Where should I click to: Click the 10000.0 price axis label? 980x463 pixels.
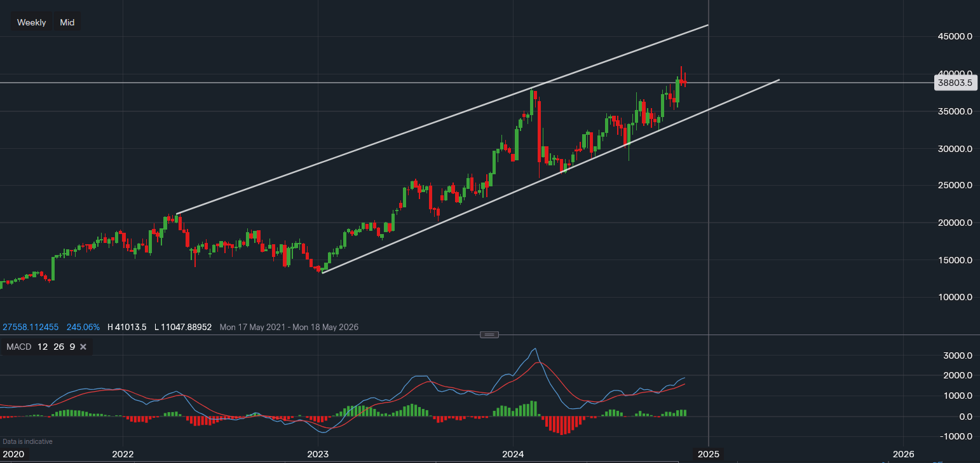pyautogui.click(x=954, y=297)
